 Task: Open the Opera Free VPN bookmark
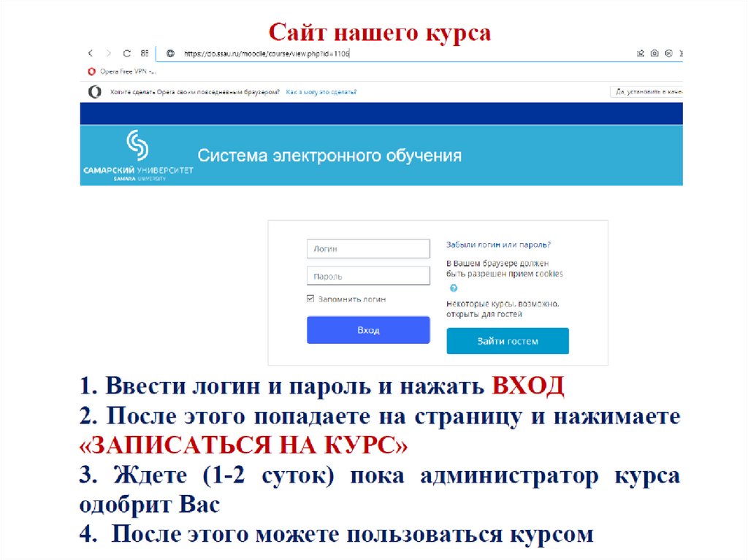122,72
